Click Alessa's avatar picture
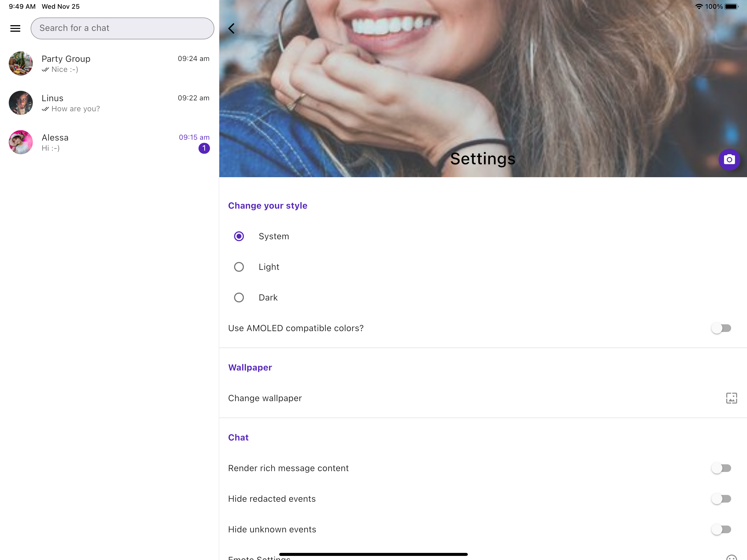Screen dimensions: 747x560 [x=21, y=142]
